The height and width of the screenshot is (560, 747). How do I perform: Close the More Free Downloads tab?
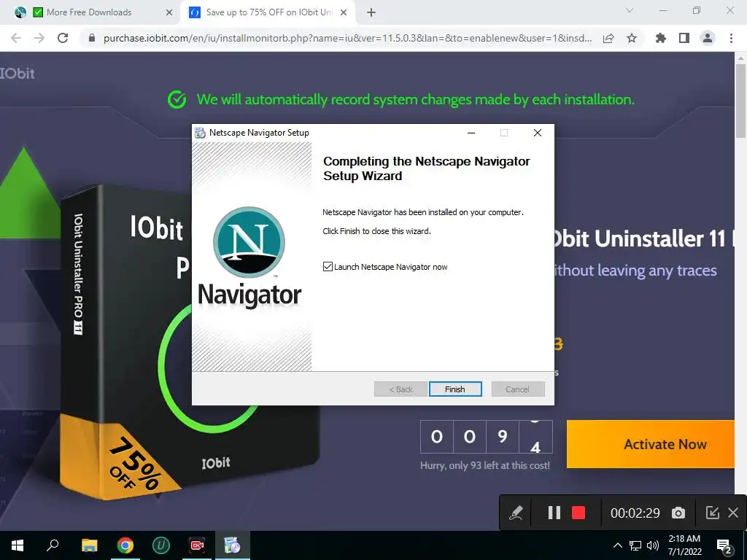click(x=169, y=12)
